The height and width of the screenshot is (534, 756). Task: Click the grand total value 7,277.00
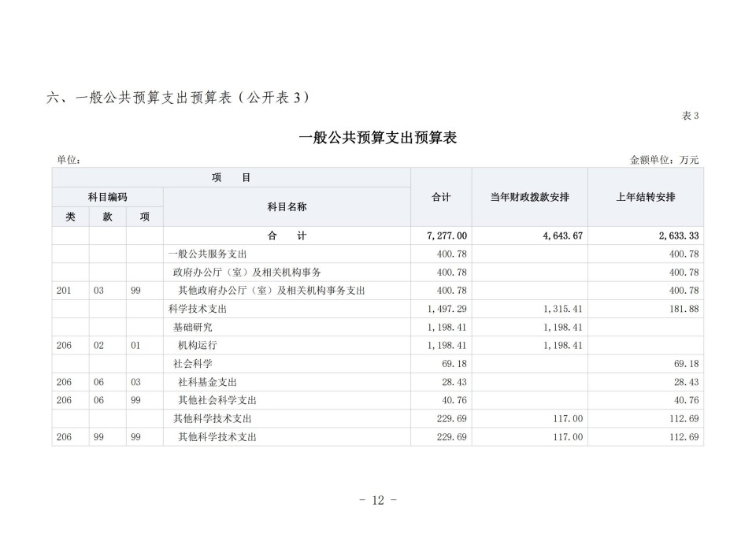point(447,235)
